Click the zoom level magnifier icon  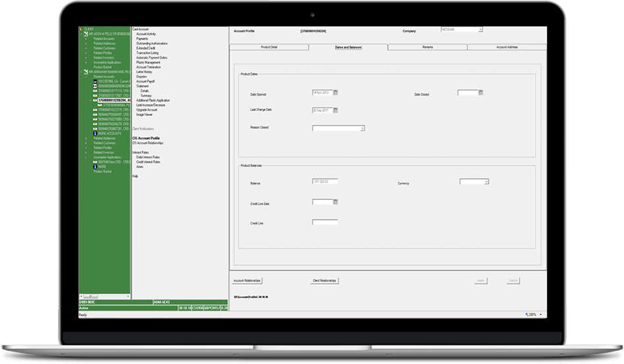[x=527, y=315]
